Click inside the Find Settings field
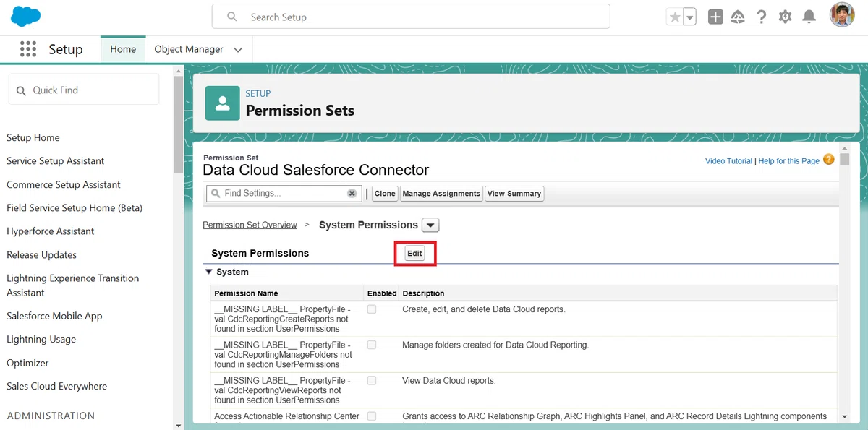The image size is (868, 430). tap(284, 194)
